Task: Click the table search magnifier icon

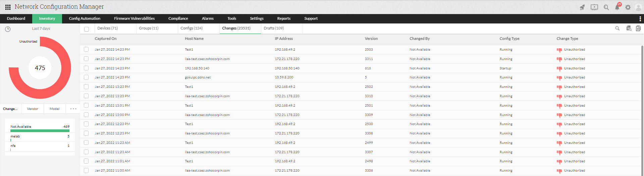Action: point(617,28)
